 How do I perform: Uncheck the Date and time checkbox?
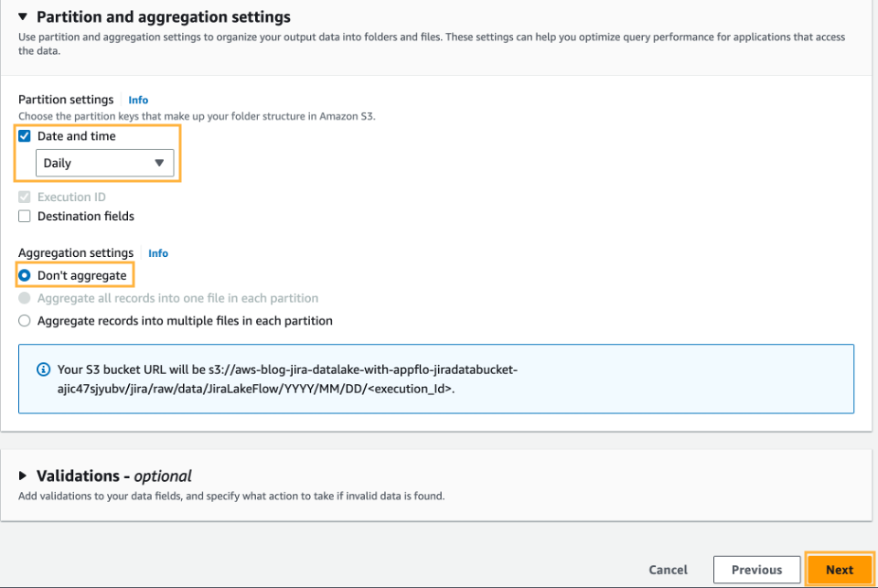[23, 135]
